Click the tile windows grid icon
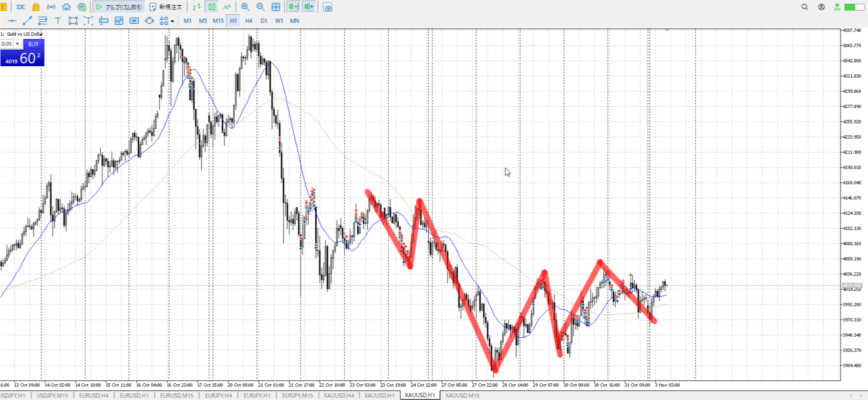The image size is (868, 400). click(x=276, y=7)
